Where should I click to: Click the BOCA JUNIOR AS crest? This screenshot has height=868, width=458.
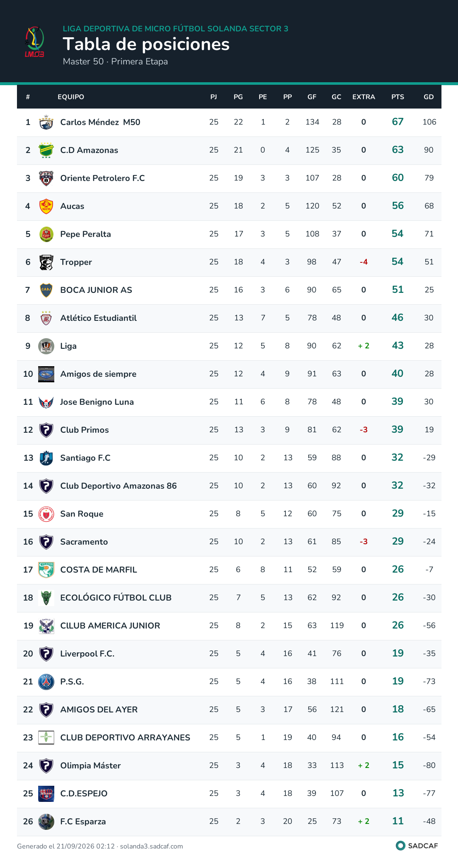pyautogui.click(x=46, y=290)
